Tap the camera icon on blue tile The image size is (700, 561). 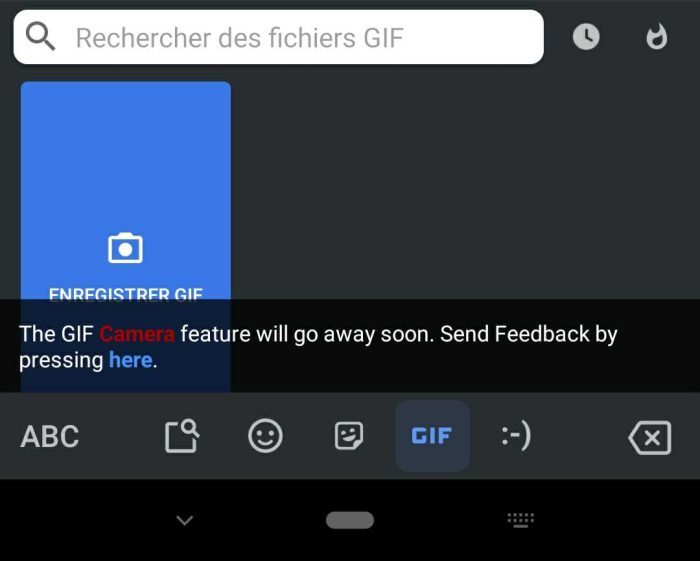click(125, 248)
